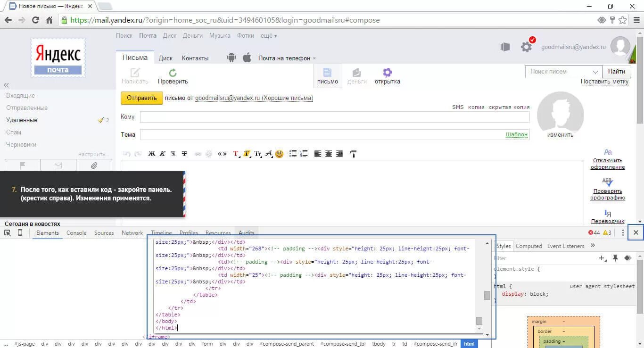Click скрытая копия link

[509, 107]
